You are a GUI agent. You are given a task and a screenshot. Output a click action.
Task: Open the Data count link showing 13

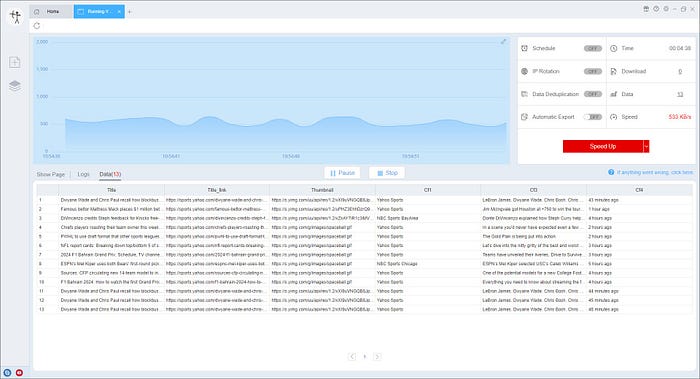[x=680, y=94]
